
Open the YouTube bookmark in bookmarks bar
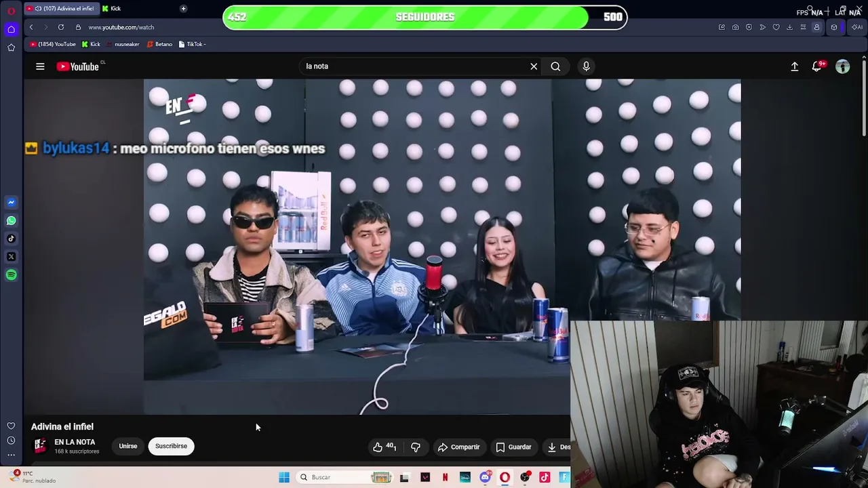(x=53, y=44)
